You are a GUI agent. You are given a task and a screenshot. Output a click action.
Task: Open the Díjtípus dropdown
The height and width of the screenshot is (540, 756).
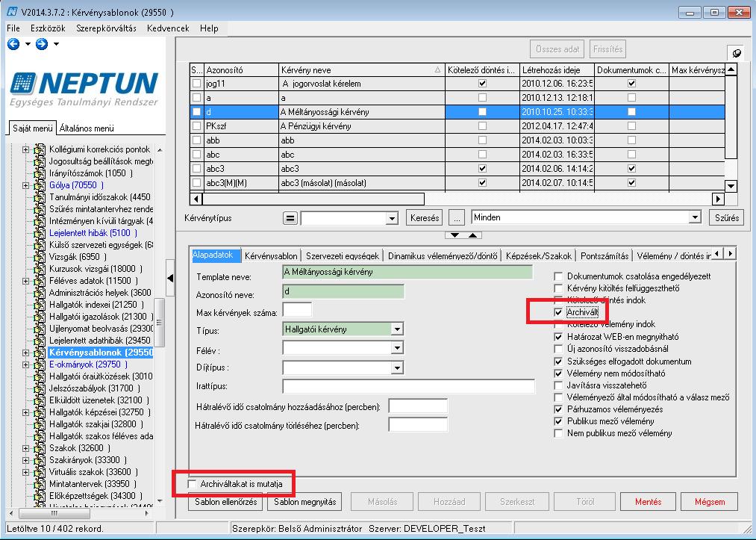(397, 368)
